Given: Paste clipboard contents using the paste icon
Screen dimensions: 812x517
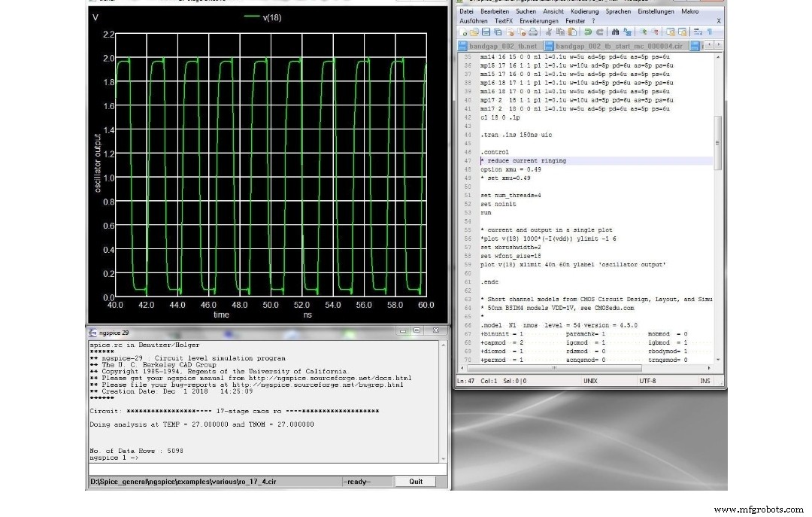Looking at the screenshot, I should point(573,32).
